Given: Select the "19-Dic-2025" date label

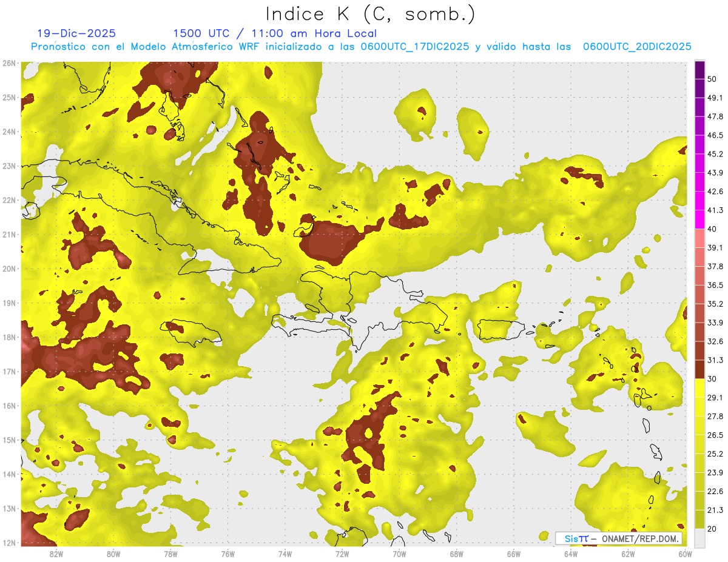Looking at the screenshot, I should (x=76, y=33).
